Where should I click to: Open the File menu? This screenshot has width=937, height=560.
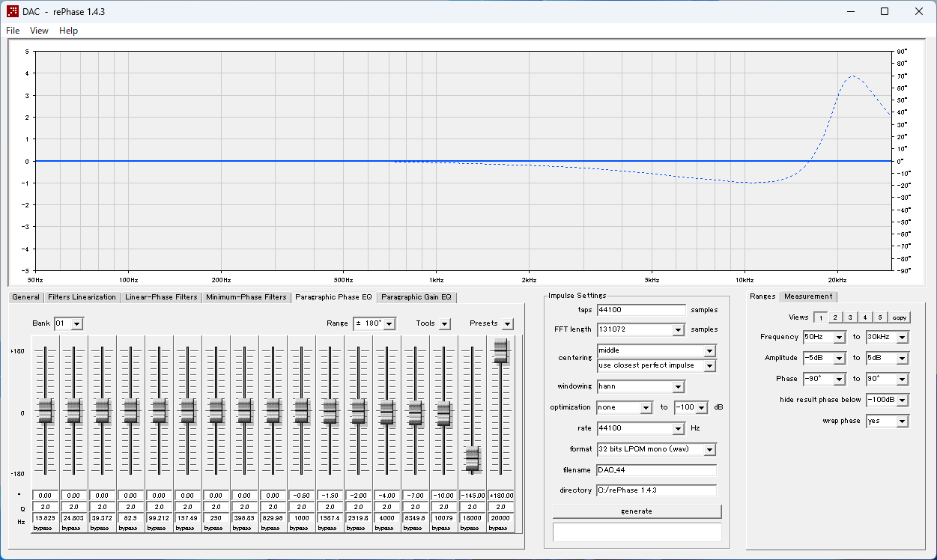tap(12, 31)
